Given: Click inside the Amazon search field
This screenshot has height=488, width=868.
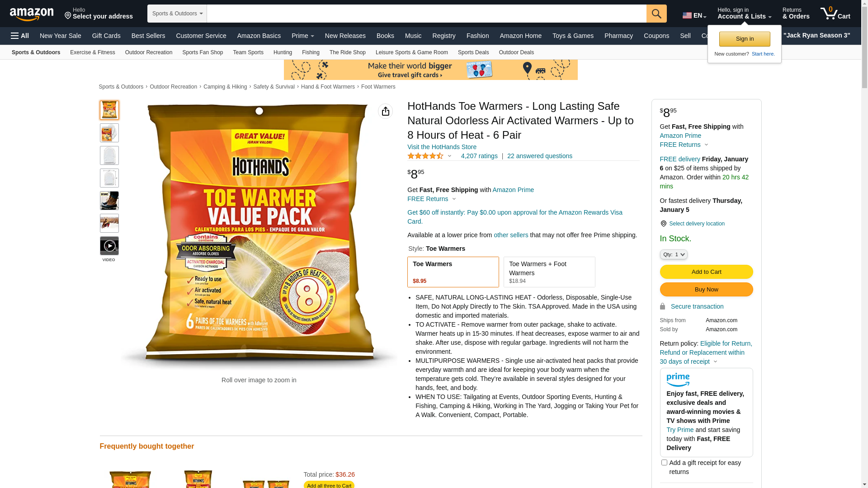Looking at the screenshot, I should [426, 14].
